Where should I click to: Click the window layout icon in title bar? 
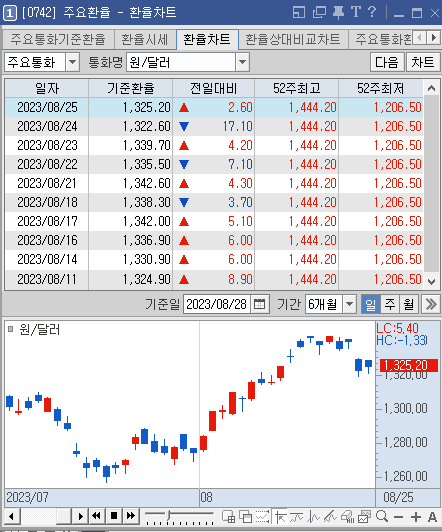[x=299, y=13]
